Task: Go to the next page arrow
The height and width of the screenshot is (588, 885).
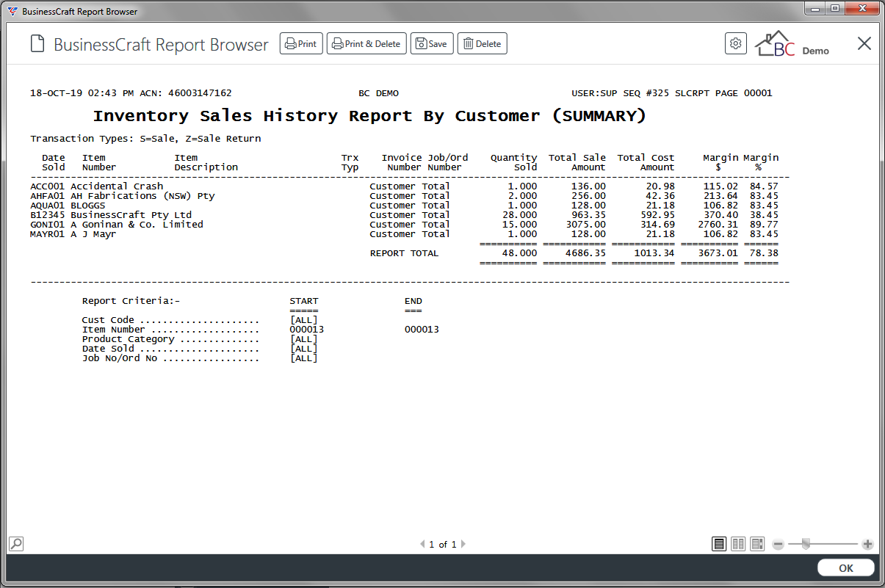Action: coord(463,545)
